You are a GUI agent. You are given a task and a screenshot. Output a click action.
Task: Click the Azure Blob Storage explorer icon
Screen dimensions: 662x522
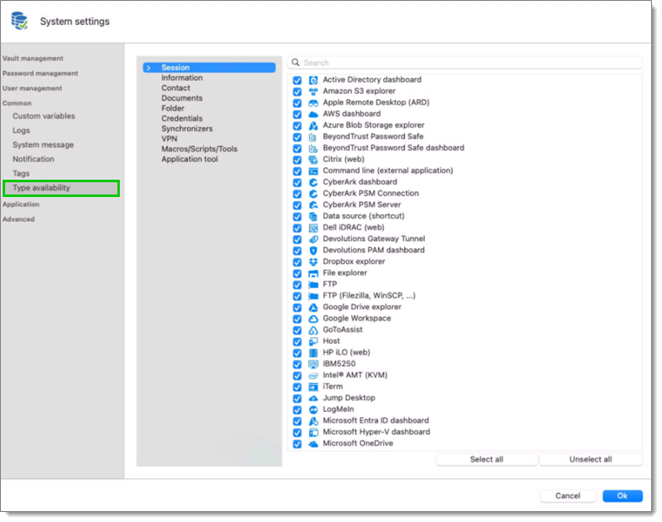pos(313,125)
